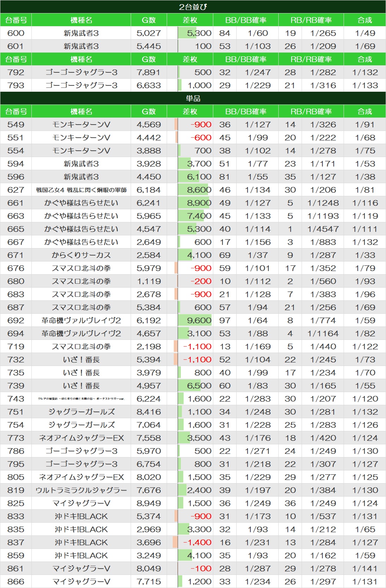Select machine number 600 cell
This screenshot has width=386, height=588.
16,33
